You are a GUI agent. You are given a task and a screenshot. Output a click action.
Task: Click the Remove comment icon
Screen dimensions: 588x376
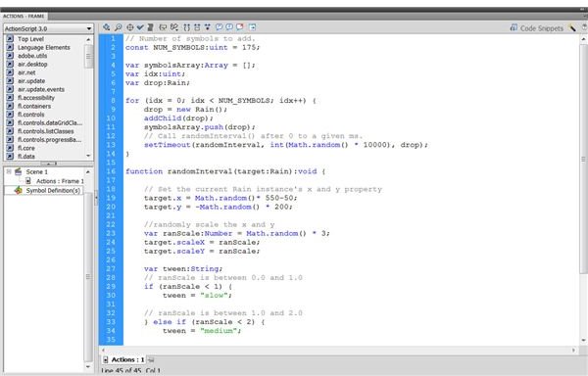[x=240, y=27]
